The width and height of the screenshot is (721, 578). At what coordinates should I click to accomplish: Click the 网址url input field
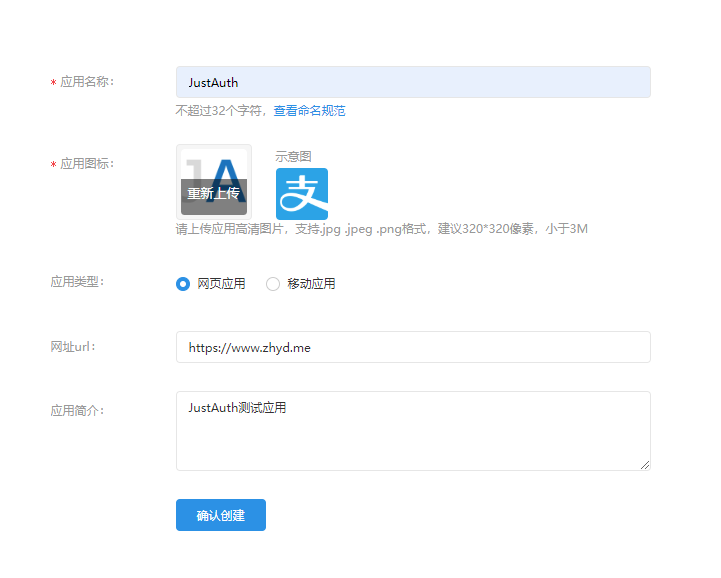pyautogui.click(x=413, y=347)
